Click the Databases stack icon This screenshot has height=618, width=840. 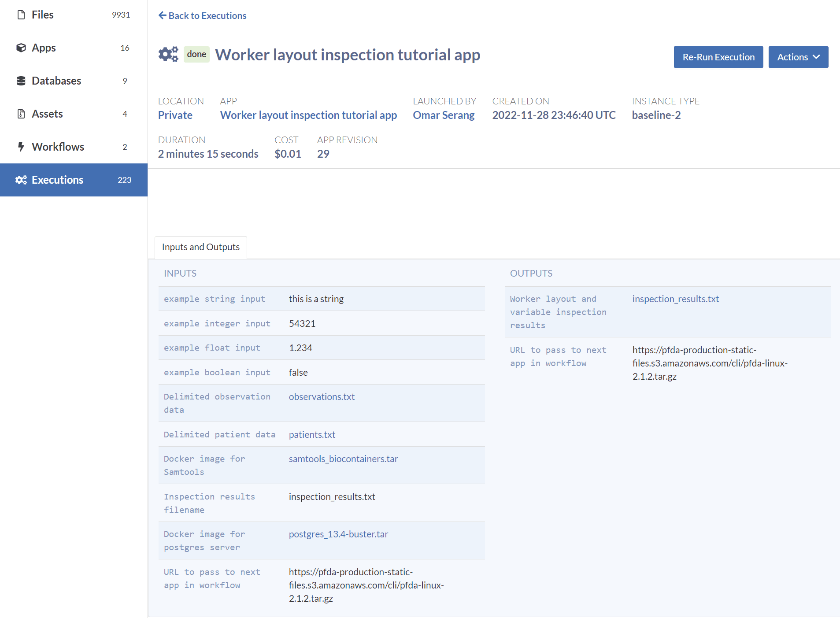click(x=21, y=81)
